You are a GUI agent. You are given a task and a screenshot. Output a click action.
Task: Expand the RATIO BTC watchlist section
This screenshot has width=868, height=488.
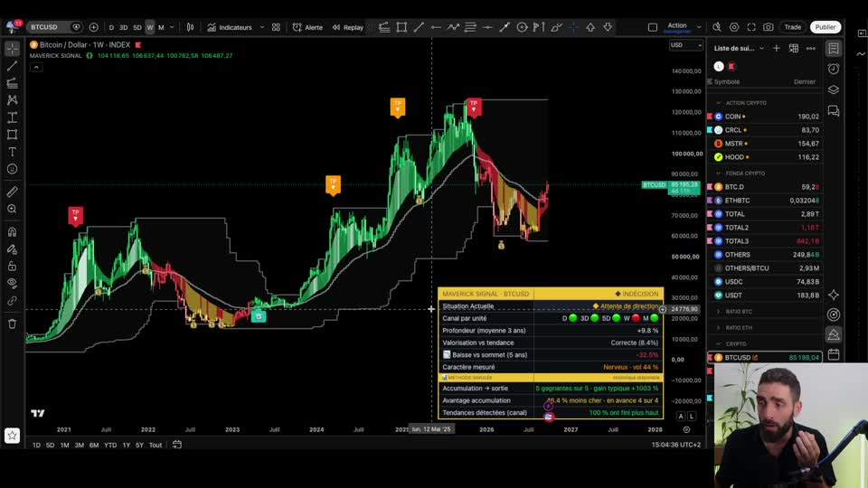tap(719, 312)
